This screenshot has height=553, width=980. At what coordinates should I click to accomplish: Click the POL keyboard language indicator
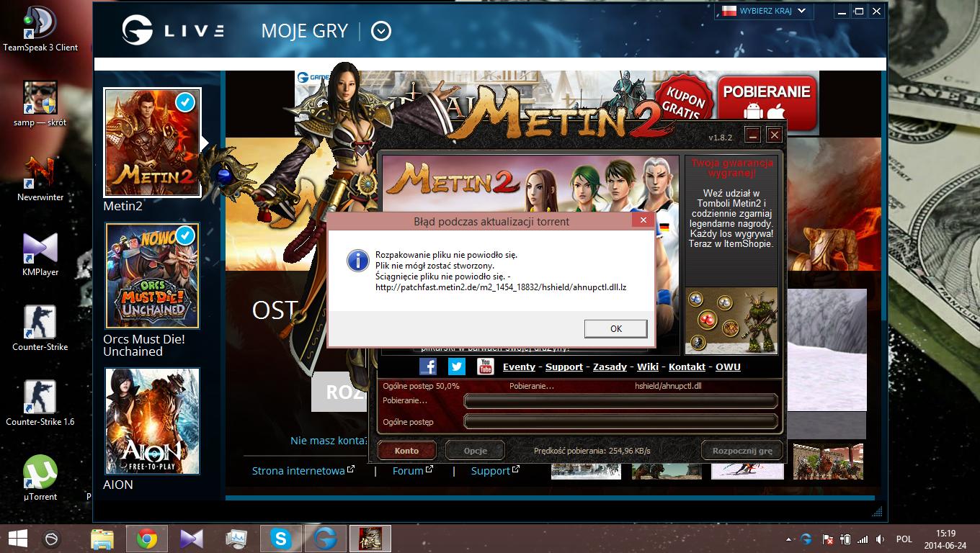pos(904,539)
